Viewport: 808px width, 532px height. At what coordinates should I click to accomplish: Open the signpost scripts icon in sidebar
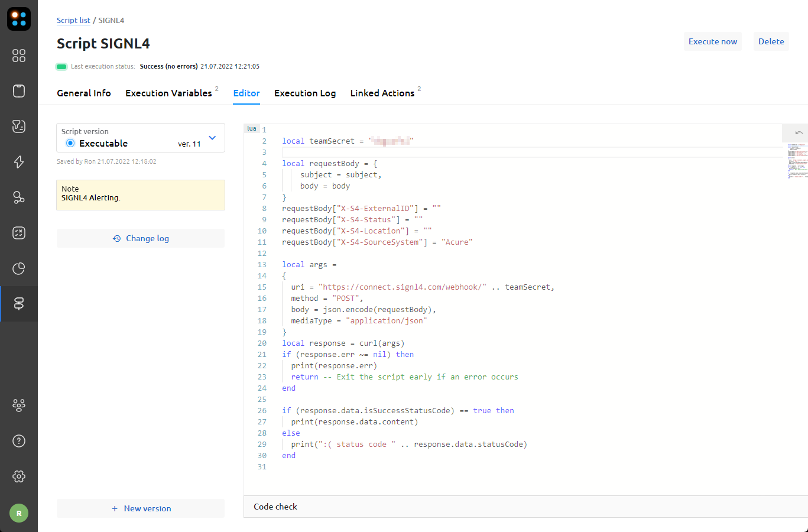(19, 304)
